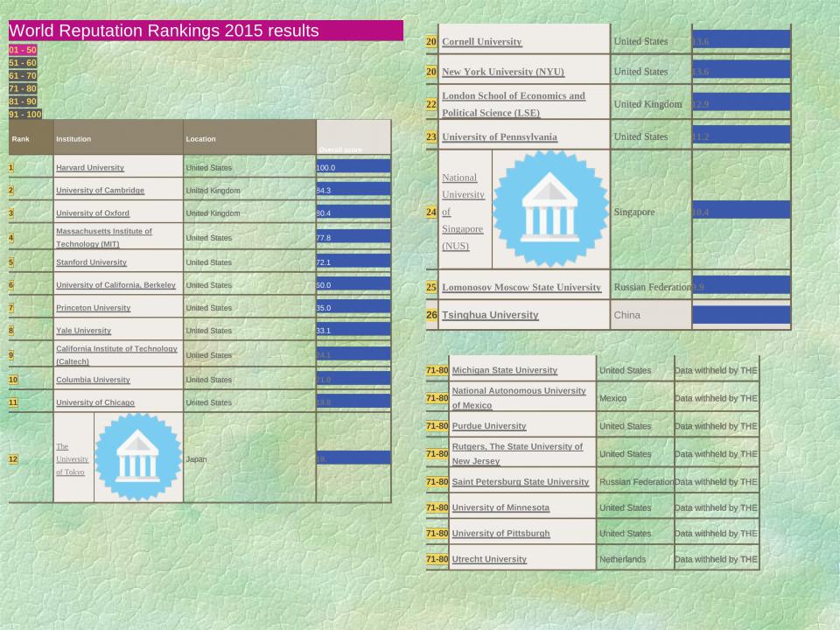Open Rutgers, The State University link
This screenshot has width=840, height=630.
517,454
